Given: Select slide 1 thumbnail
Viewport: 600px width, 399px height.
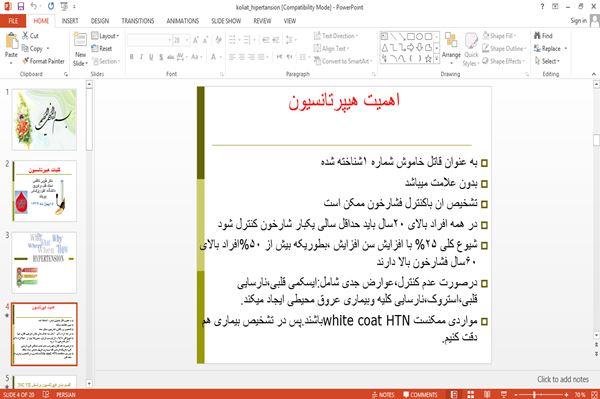Looking at the screenshot, I should pos(44,119).
